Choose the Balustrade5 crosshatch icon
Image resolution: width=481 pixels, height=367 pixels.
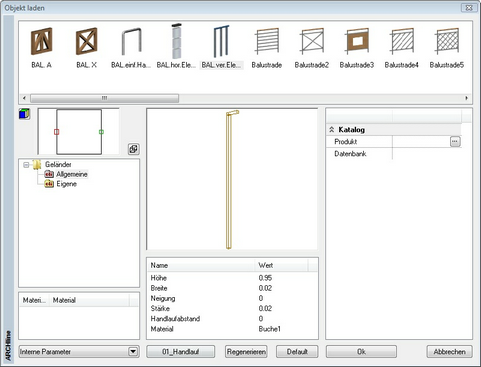point(447,41)
